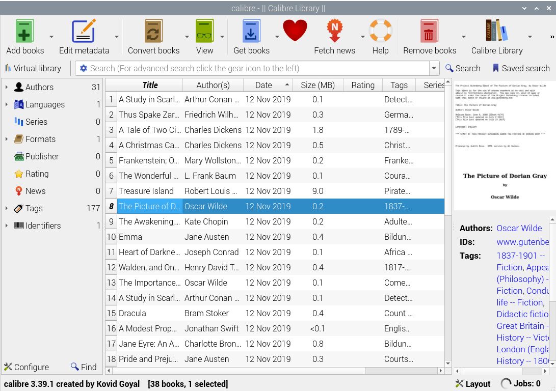556x392 pixels.
Task: Open Edit metadata dropdown arrow
Action: (x=116, y=37)
